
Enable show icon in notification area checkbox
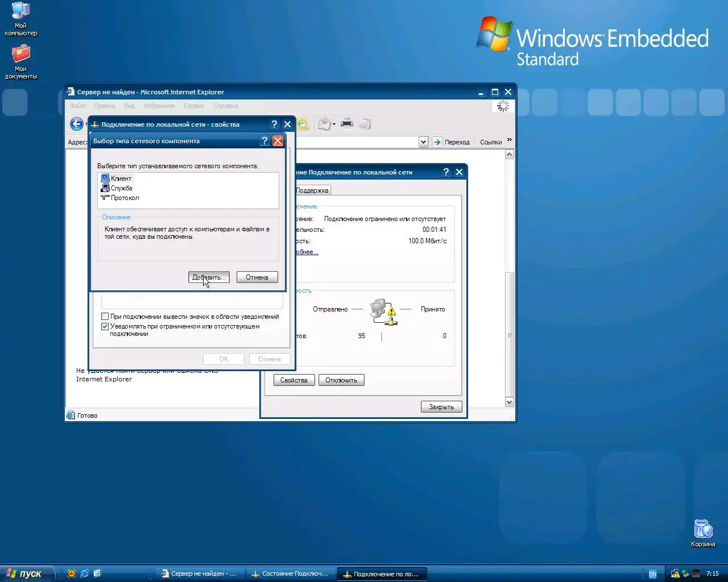click(105, 317)
